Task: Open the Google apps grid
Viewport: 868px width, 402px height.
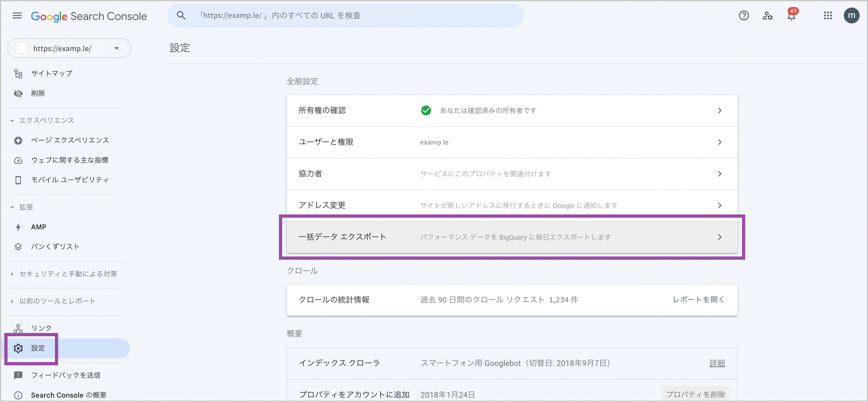Action: (828, 16)
